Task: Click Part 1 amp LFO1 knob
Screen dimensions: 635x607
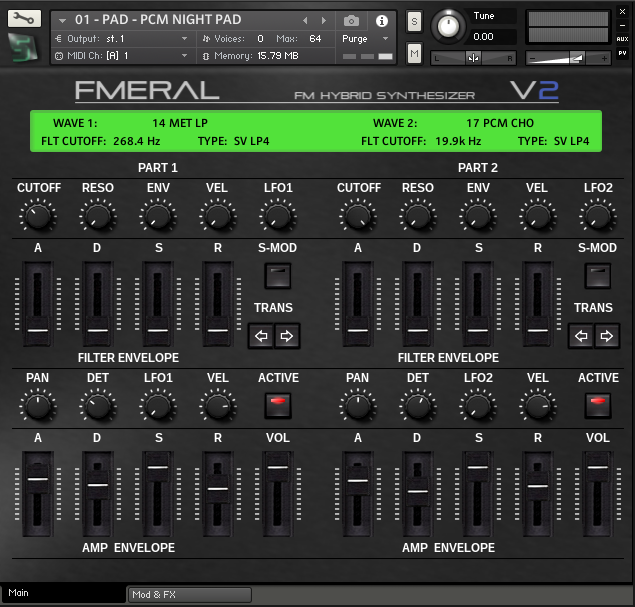Action: [158, 406]
